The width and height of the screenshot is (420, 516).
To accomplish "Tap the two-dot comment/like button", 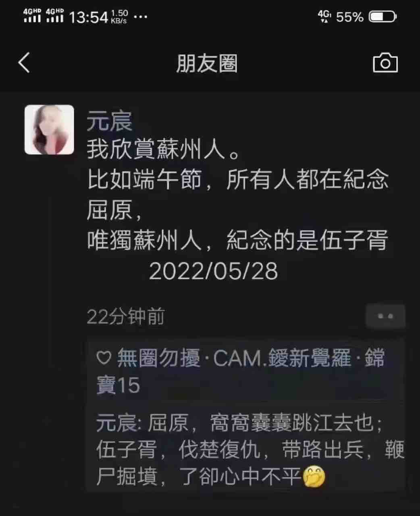I will [385, 317].
